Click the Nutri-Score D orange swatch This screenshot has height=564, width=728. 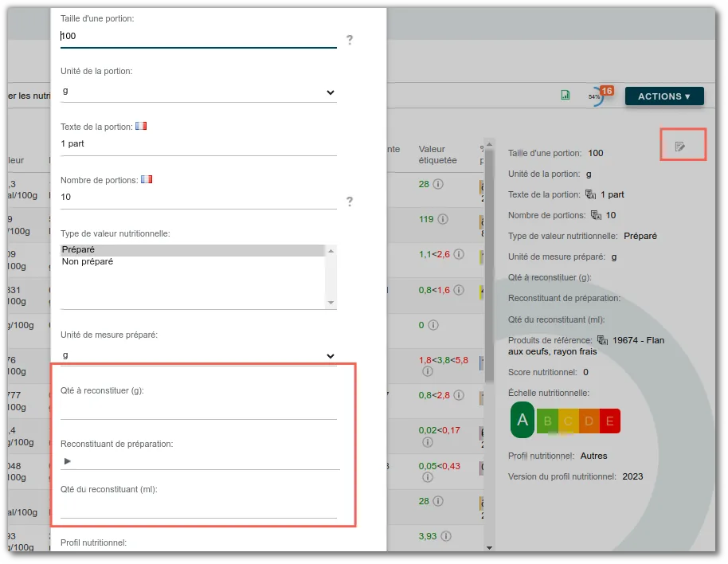[589, 421]
